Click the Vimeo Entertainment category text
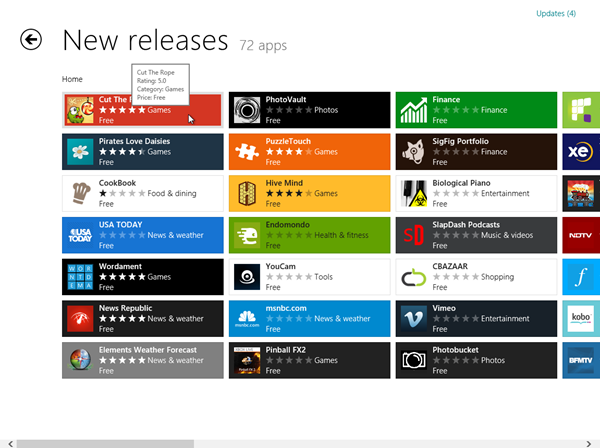The width and height of the screenshot is (600, 448). coord(505,318)
